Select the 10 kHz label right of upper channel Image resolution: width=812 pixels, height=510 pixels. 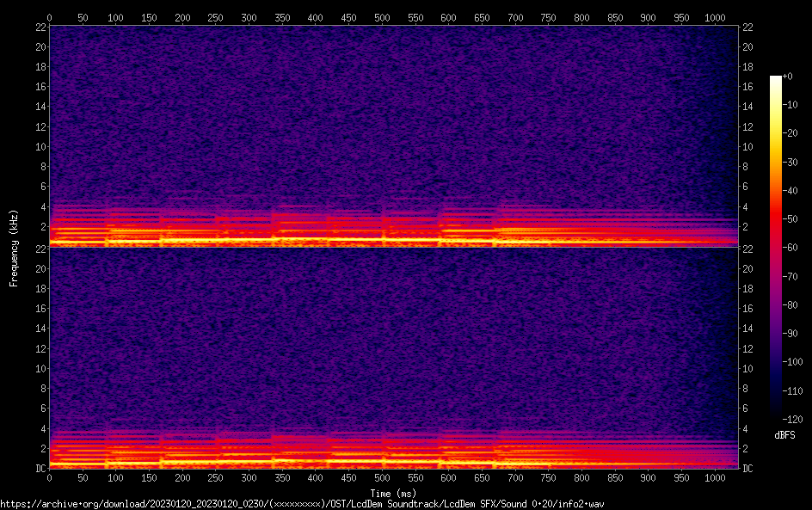pyautogui.click(x=747, y=146)
